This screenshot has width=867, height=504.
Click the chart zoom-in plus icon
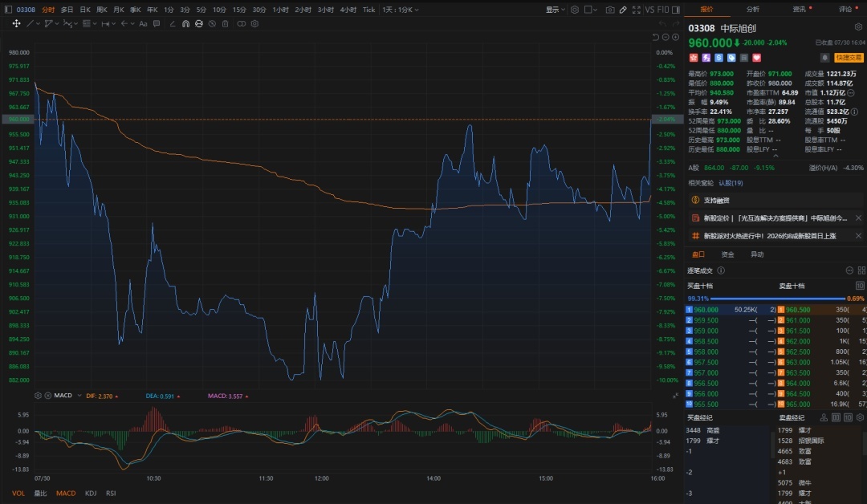676,37
